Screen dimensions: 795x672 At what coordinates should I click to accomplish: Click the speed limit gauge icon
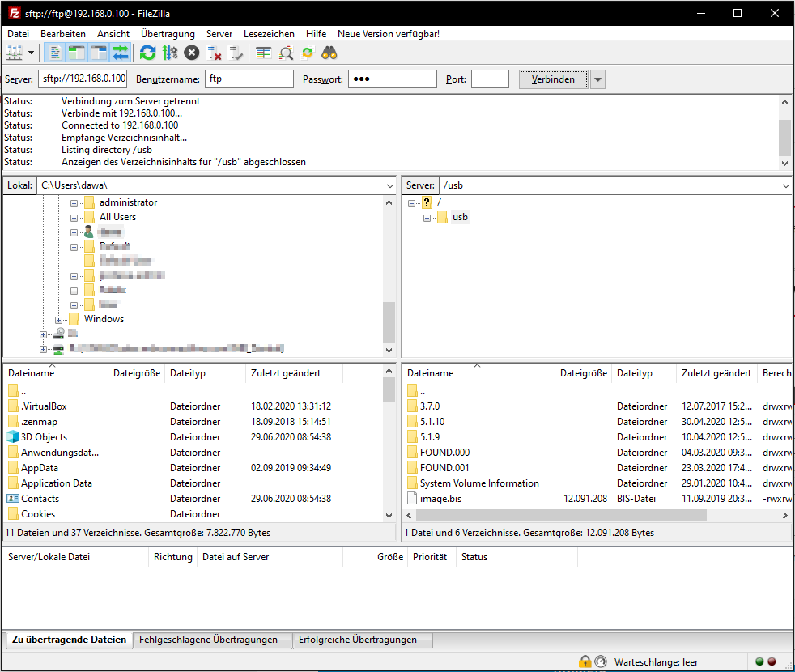pos(601,661)
